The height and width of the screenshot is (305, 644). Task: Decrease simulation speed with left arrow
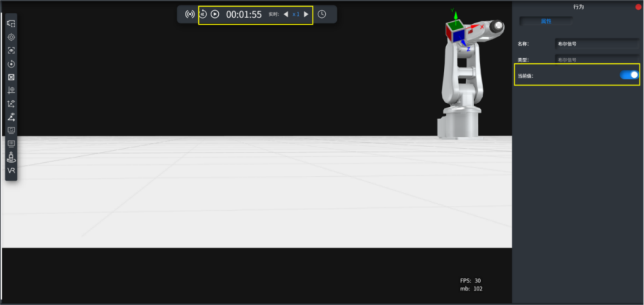tap(286, 14)
